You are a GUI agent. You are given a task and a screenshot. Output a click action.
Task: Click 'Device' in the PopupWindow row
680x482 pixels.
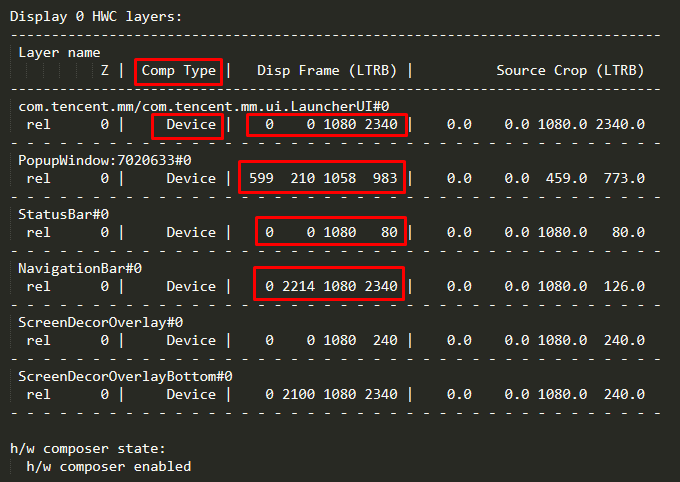click(191, 179)
